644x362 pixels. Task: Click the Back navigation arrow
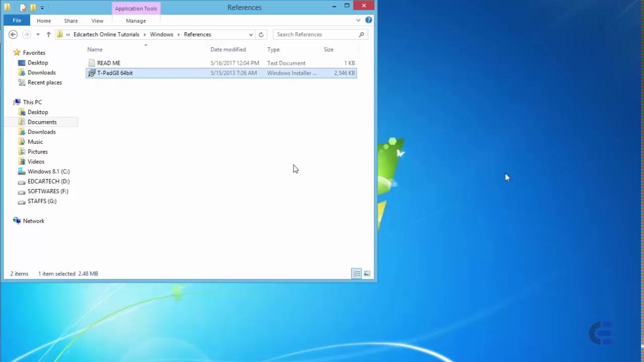coord(13,35)
